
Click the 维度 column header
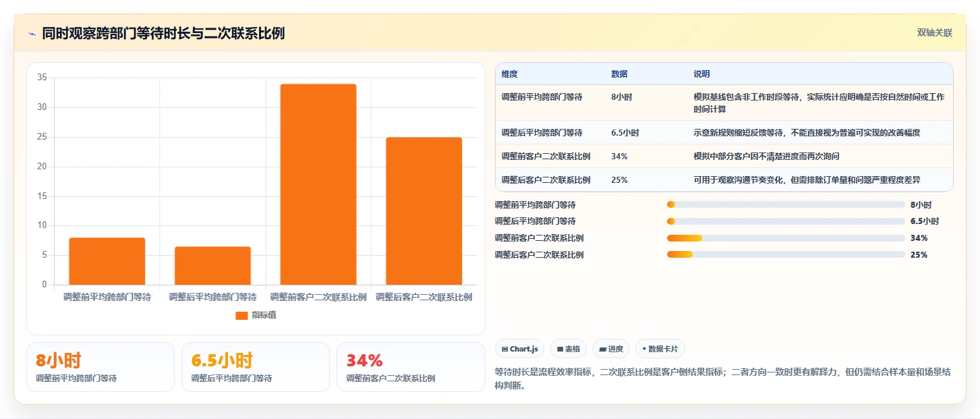click(x=509, y=74)
